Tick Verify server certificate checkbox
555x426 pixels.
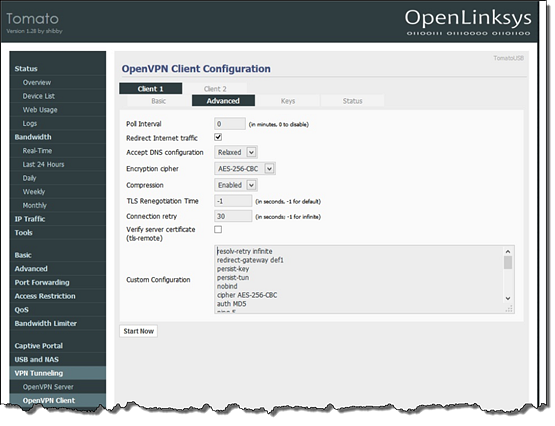(x=218, y=230)
